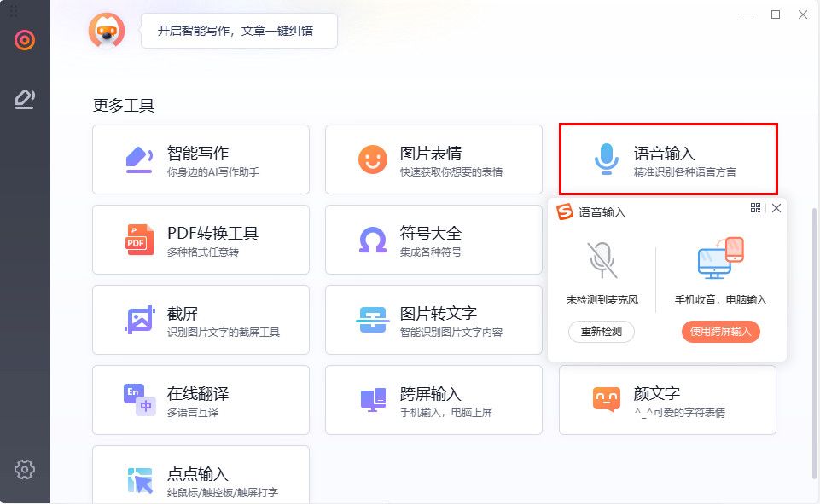
Task: Click subtitle 手机输入，电脑上屏
Action: tap(446, 413)
